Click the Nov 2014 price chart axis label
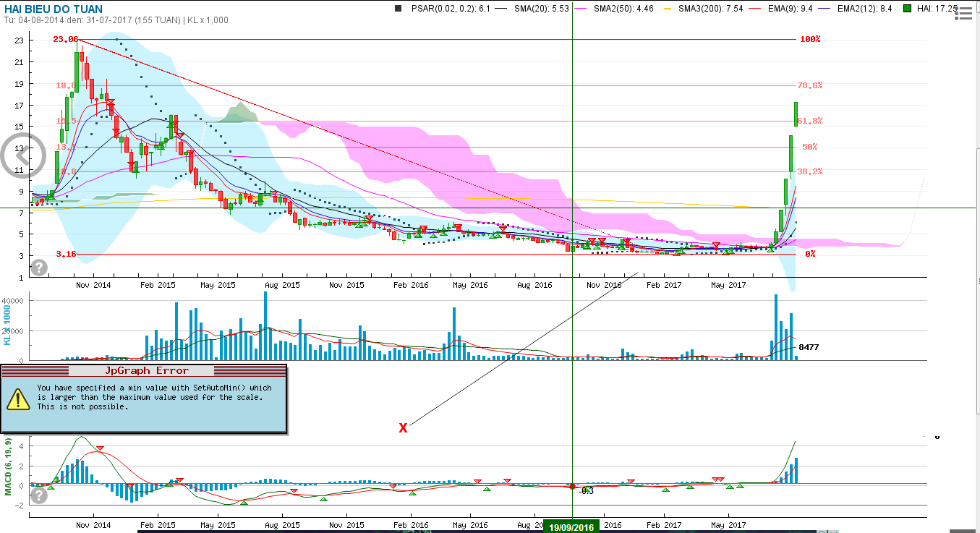Screen dimensions: 980x533 [x=93, y=285]
